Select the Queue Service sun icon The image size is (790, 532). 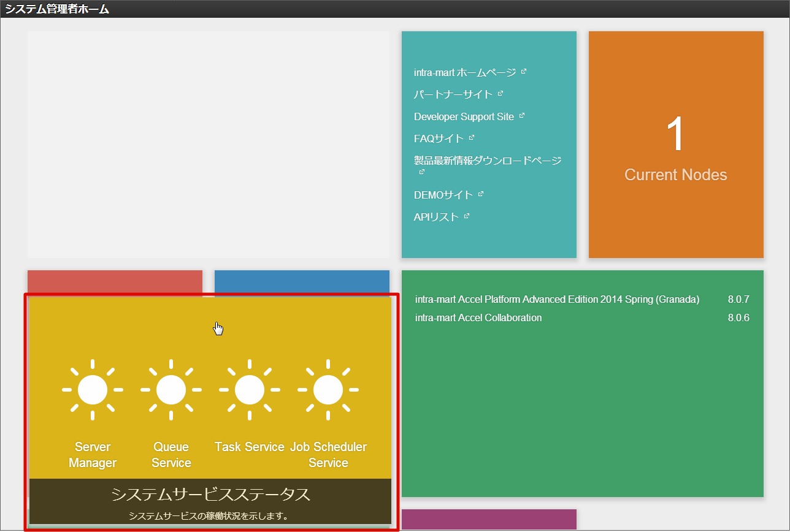(171, 390)
